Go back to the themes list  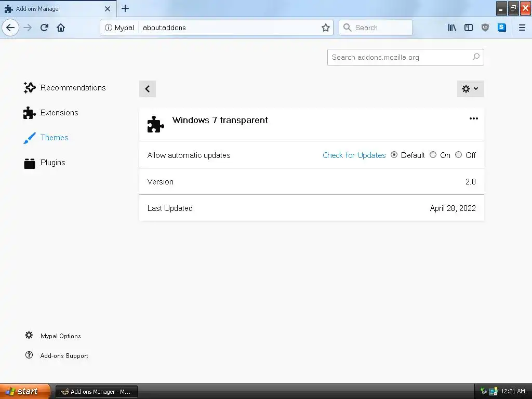[x=147, y=89]
